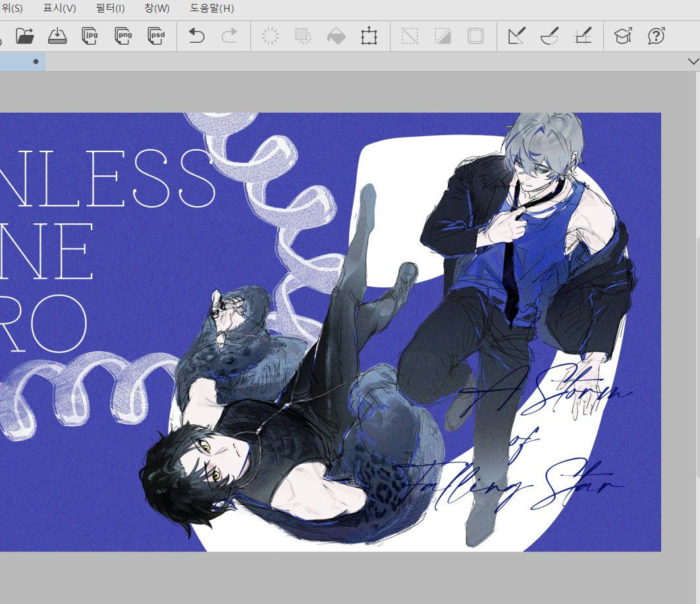Click the show selection border icon
700x604 pixels.
pos(475,36)
